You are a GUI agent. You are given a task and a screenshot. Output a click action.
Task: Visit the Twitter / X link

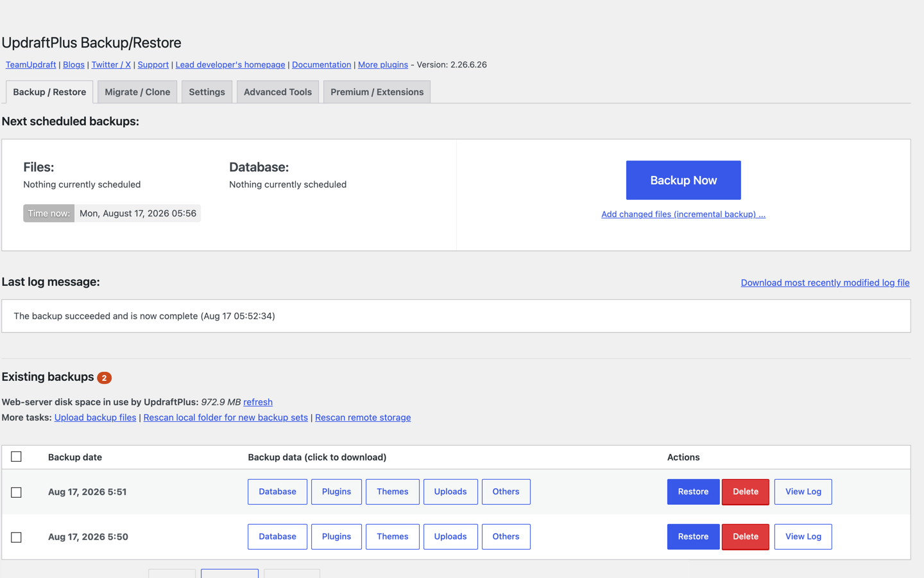111,65
